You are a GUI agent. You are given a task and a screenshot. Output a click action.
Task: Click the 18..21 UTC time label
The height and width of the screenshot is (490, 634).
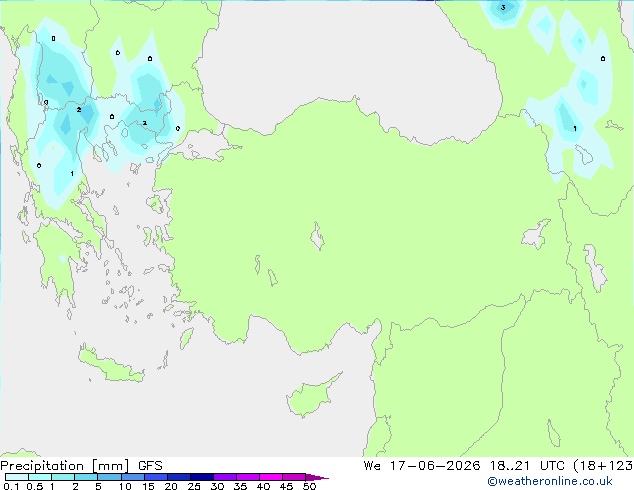[x=527, y=466]
